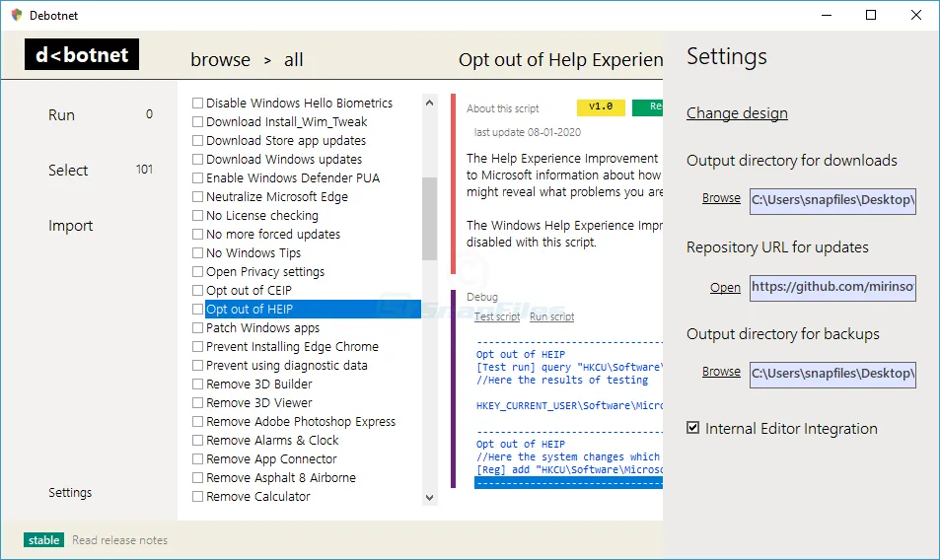Click the Run script link
940x560 pixels.
pos(551,316)
